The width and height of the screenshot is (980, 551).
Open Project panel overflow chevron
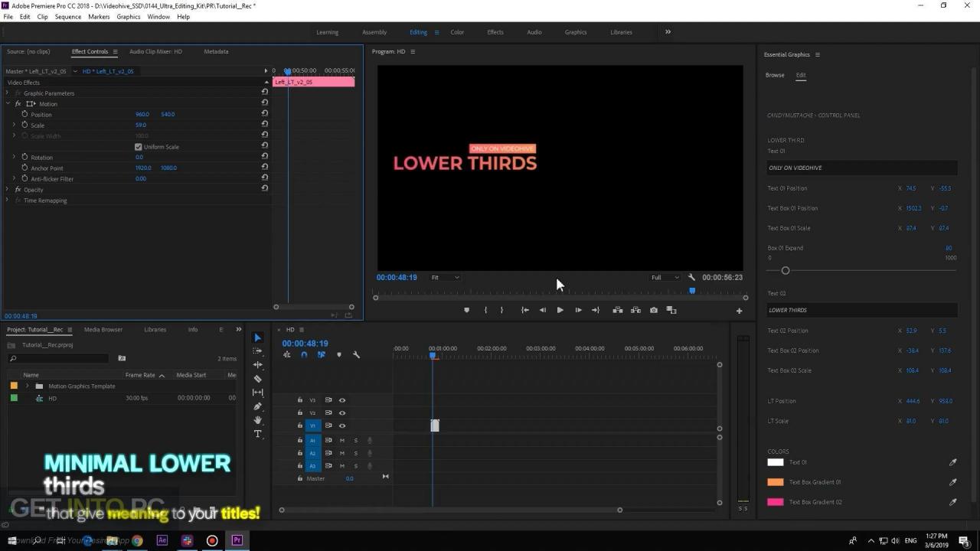pyautogui.click(x=239, y=329)
